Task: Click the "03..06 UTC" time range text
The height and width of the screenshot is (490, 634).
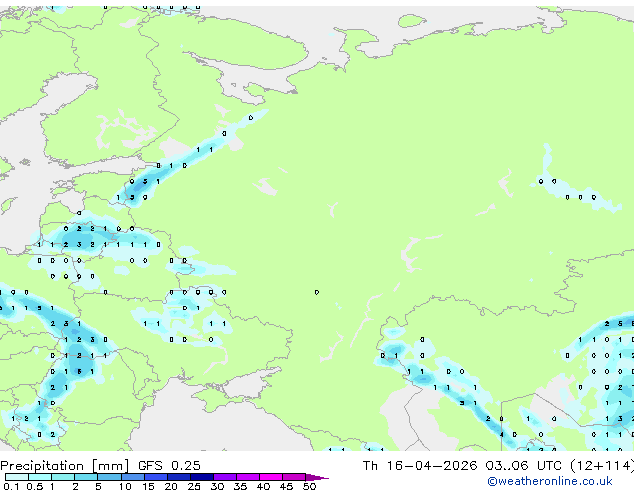Action: [523, 466]
